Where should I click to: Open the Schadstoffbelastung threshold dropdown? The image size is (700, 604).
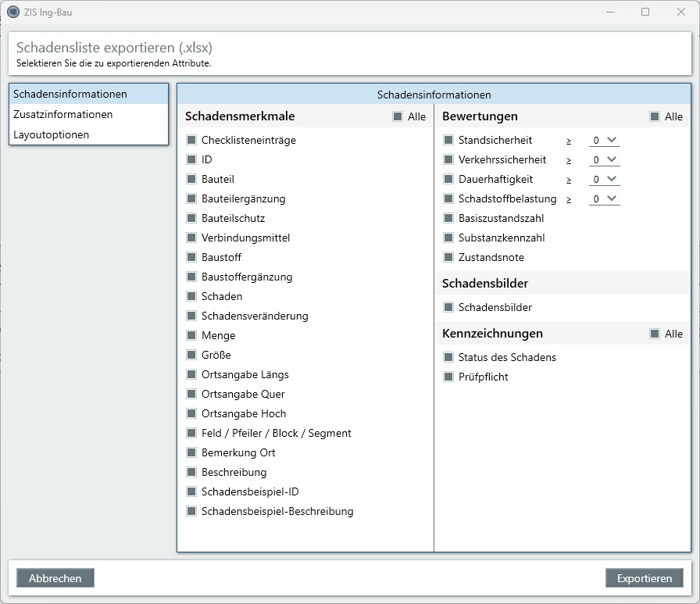pyautogui.click(x=604, y=199)
